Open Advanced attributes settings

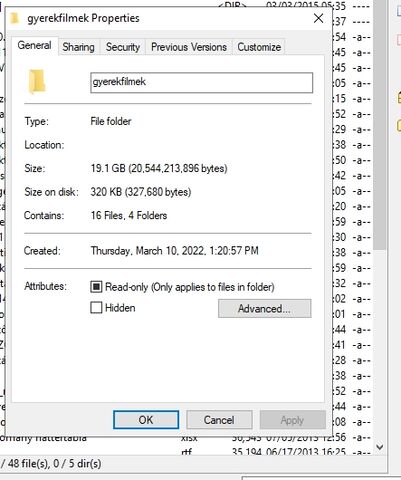pos(265,309)
